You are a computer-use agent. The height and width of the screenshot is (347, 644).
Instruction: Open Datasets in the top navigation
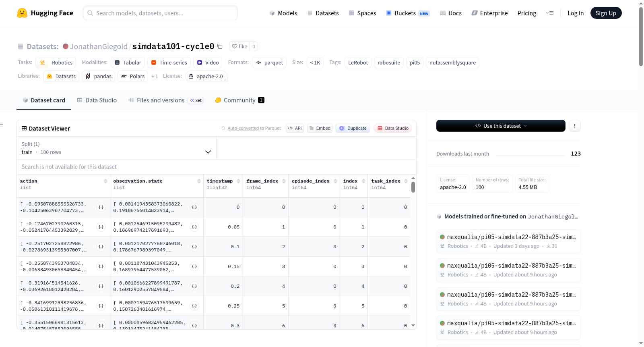coord(323,13)
